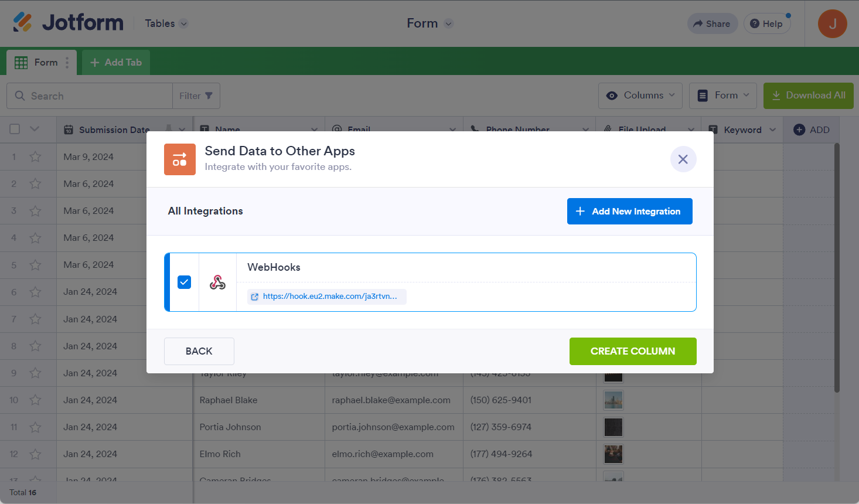Open the user avatar menu
This screenshot has height=504, width=859.
point(832,24)
